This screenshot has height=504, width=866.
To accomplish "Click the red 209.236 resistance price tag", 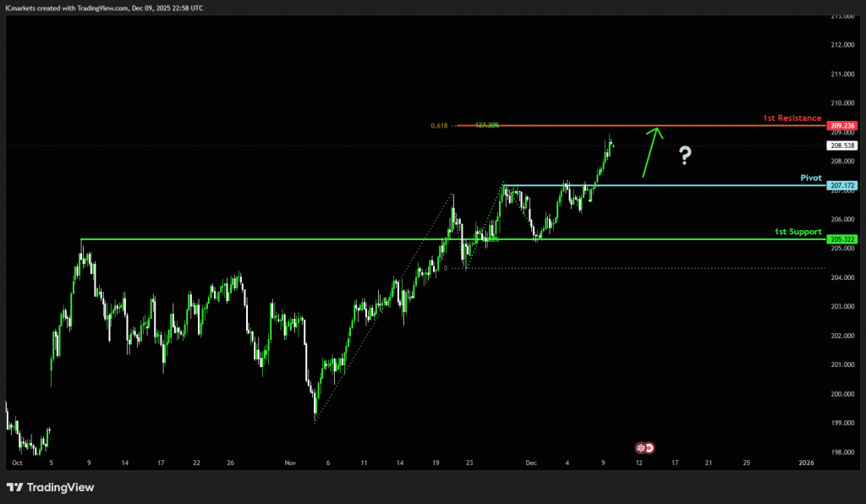I will 843,125.
